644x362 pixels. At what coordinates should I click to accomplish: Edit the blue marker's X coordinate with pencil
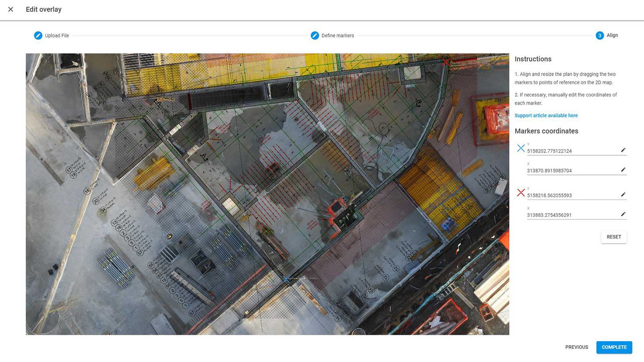pos(623,170)
